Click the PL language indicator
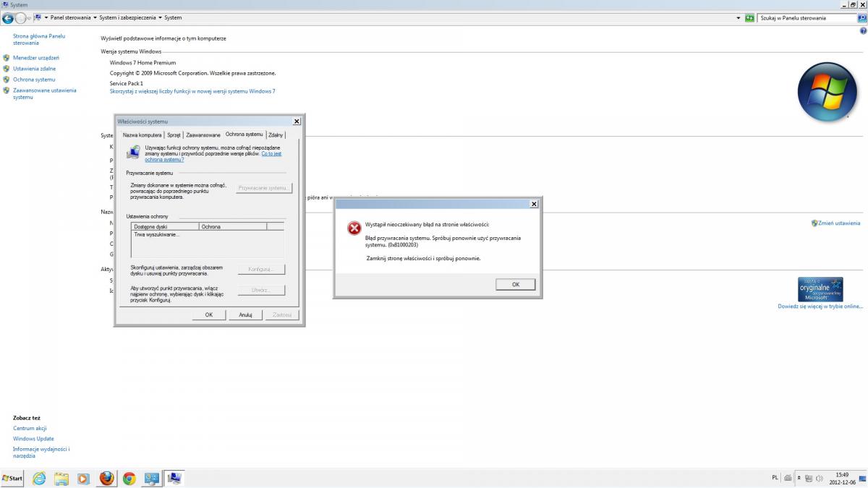Viewport: 868px width, 488px height. click(x=775, y=478)
